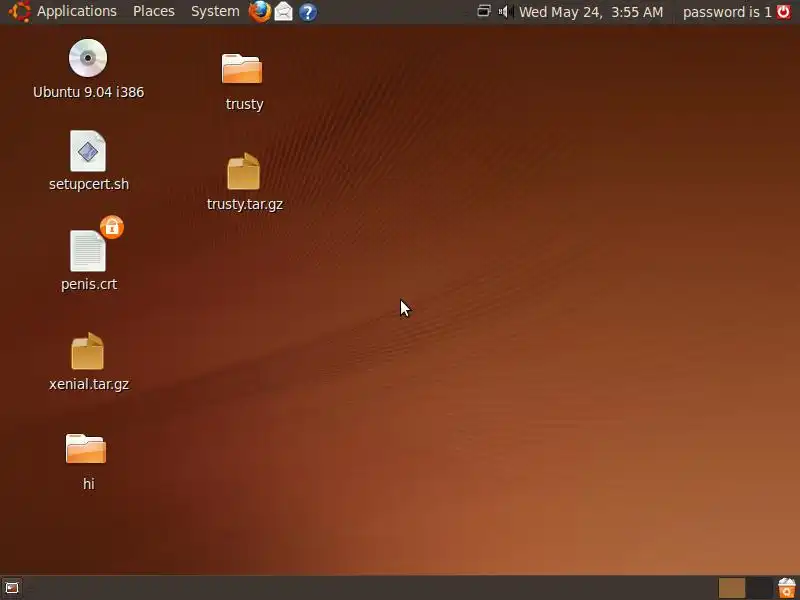
Task: Click the window display tray icon
Action: (484, 11)
